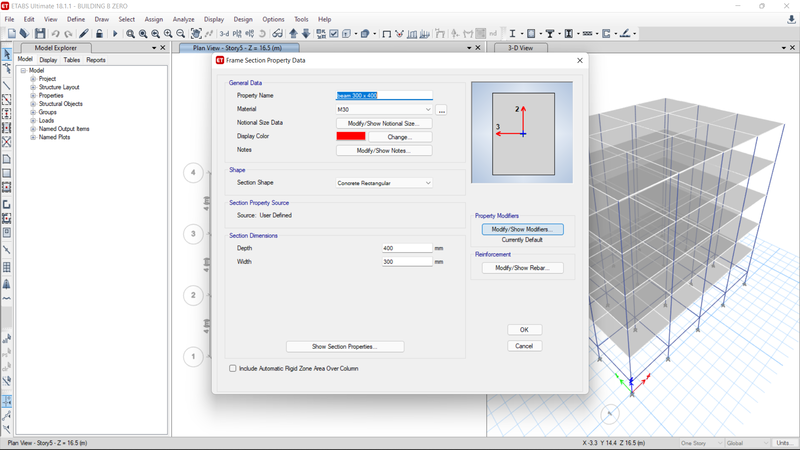This screenshot has width=800, height=450.
Task: Open the One Story dropdown in status bar
Action: (x=702, y=443)
